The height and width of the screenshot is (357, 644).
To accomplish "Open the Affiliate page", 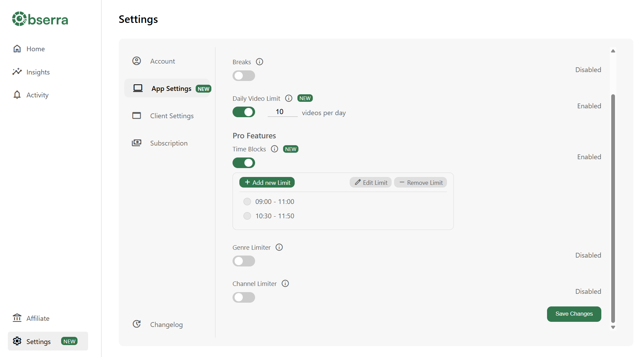I will click(38, 318).
